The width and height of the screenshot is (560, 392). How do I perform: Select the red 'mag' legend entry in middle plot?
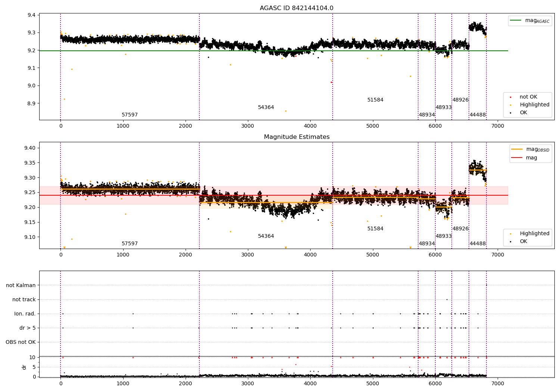532,158
